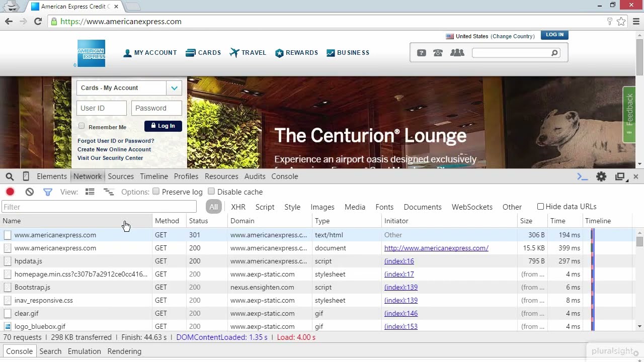Open the Emulation drawer tab
This screenshot has height=362, width=644.
coord(85,351)
